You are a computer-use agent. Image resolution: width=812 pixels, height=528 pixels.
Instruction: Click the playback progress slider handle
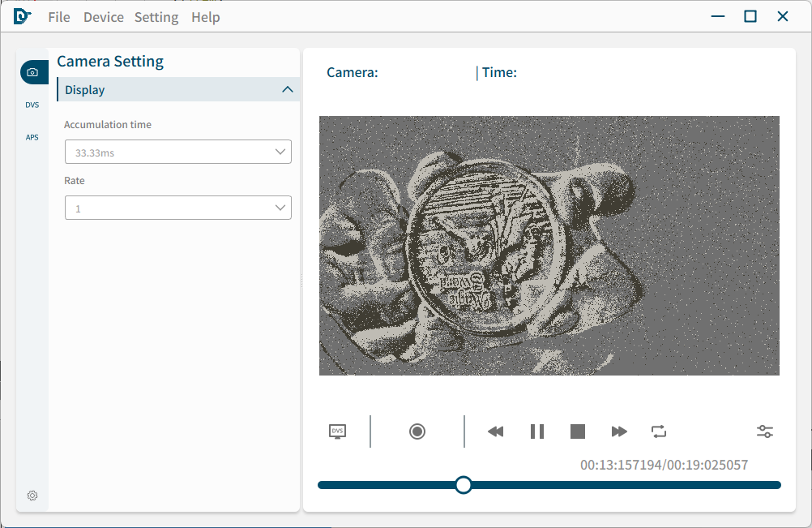[x=464, y=485]
